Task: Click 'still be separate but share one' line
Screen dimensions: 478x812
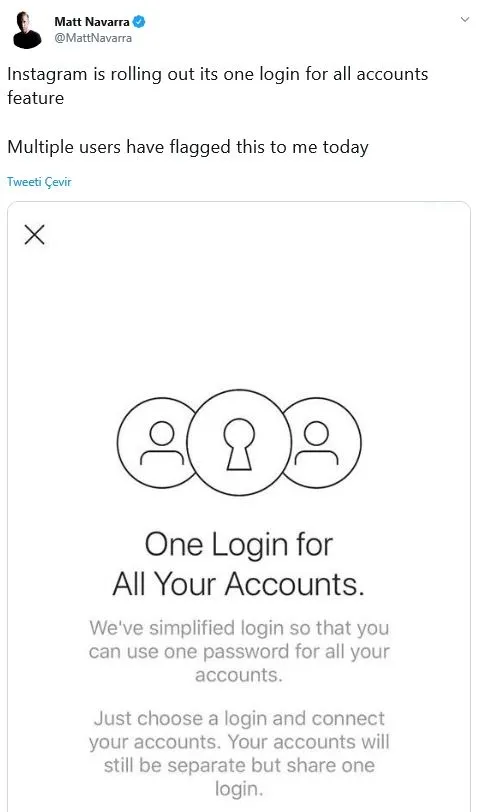Action: coord(239,765)
